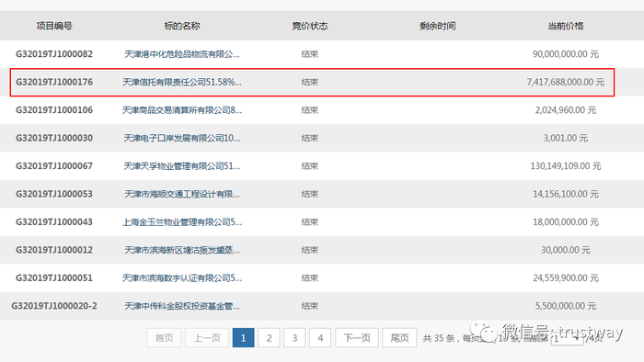Click the 下一页 next page button

coord(357,338)
